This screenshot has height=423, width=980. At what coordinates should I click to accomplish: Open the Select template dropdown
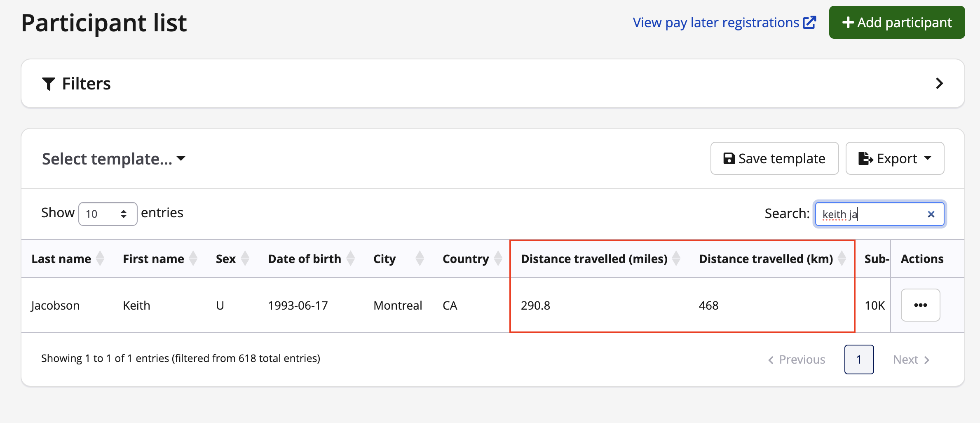coord(114,159)
